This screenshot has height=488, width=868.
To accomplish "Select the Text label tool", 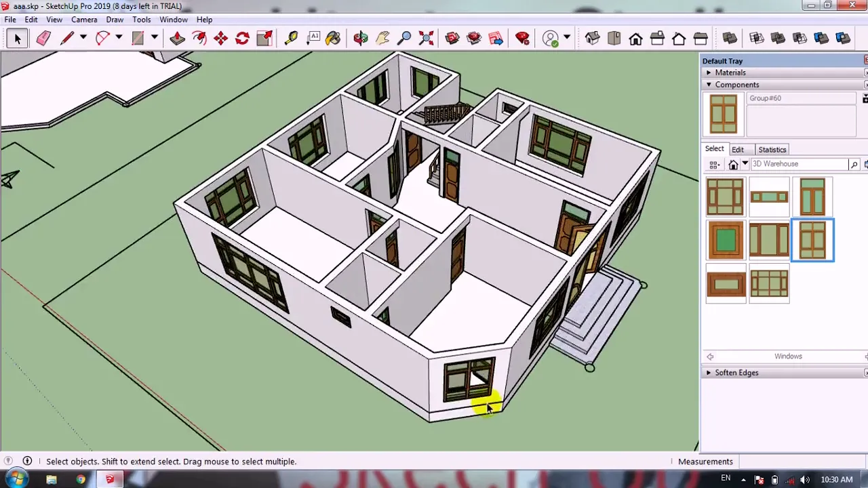I will (313, 39).
